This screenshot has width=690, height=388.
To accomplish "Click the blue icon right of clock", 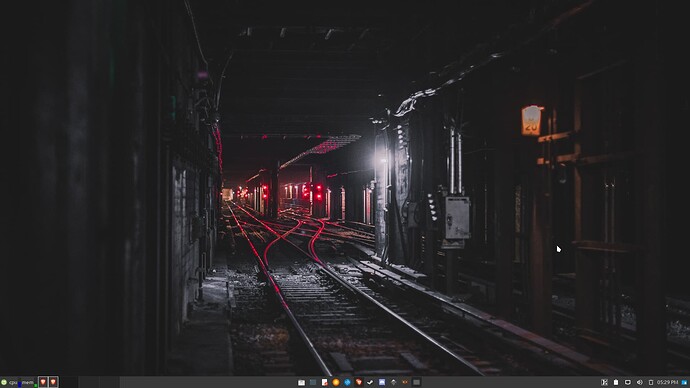I will (684, 382).
